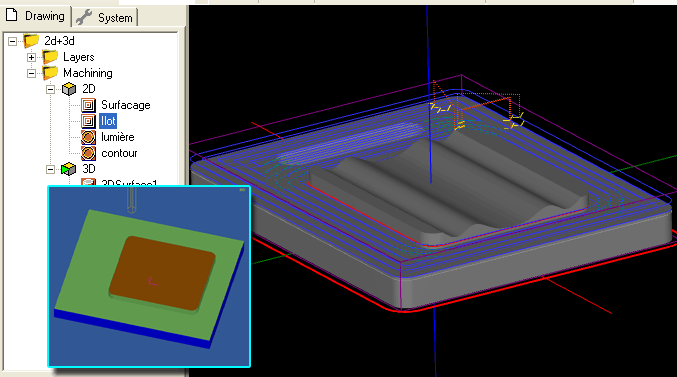Click the Surfacage pocket operation icon
This screenshot has width=677, height=377.
(89, 105)
